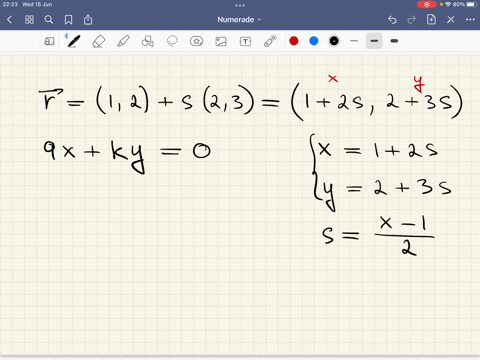Redo the last action
480x360 pixels.
click(x=412, y=20)
